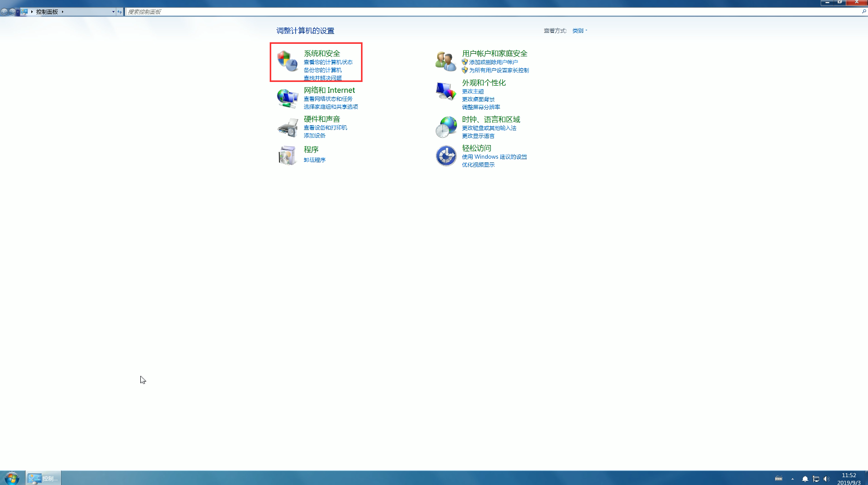Open the 外观和个性化 heading link
This screenshot has width=868, height=485.
484,82
